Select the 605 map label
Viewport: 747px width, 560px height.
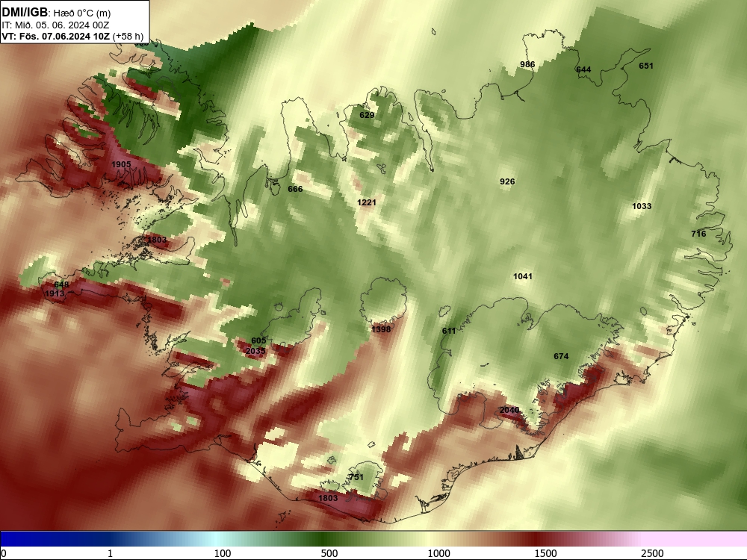tap(258, 340)
